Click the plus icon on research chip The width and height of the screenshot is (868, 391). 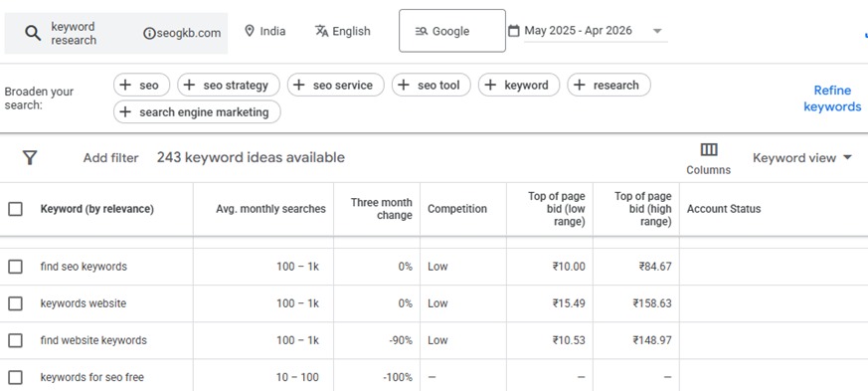579,86
